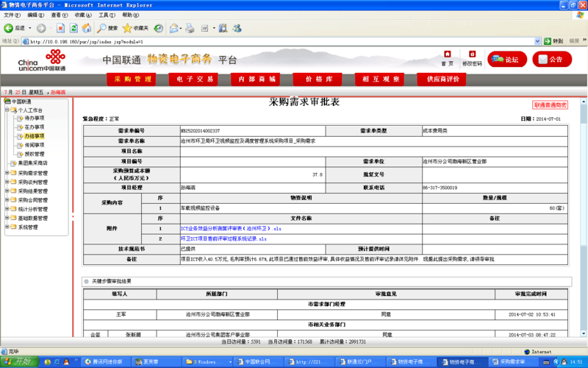
Task: Select 待办事项 in the sidebar tree
Action: click(34, 118)
